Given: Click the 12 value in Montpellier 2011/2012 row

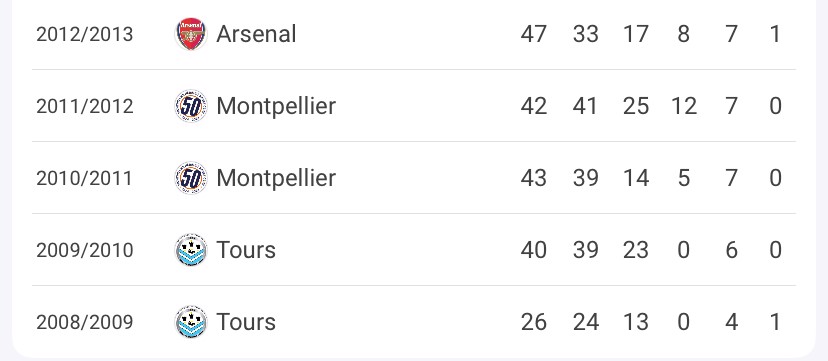Looking at the screenshot, I should tap(684, 106).
